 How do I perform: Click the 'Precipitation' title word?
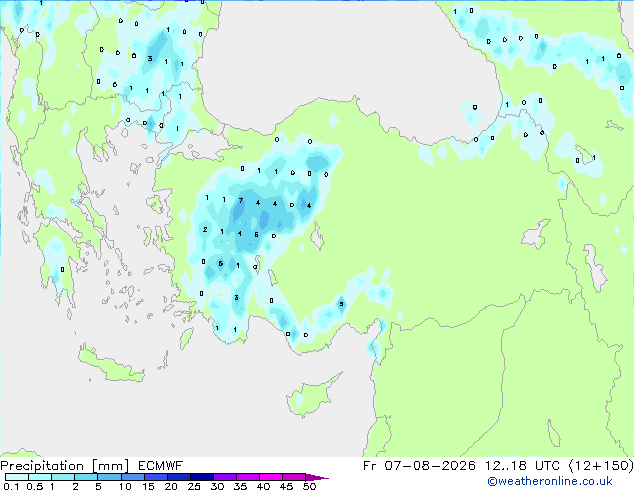tap(42, 466)
